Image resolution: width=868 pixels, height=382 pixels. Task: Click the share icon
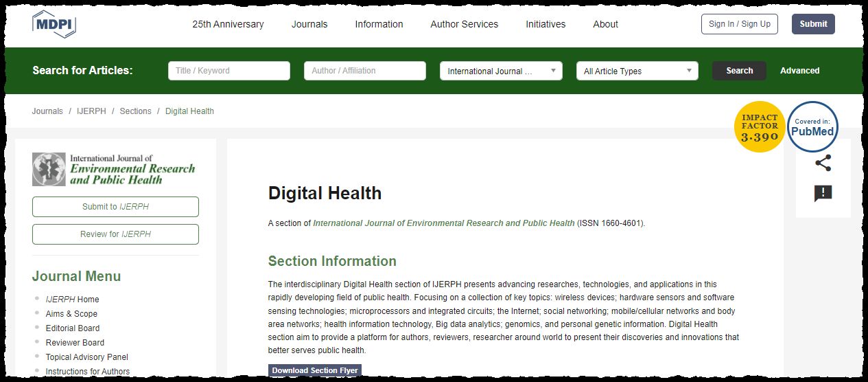tap(823, 163)
